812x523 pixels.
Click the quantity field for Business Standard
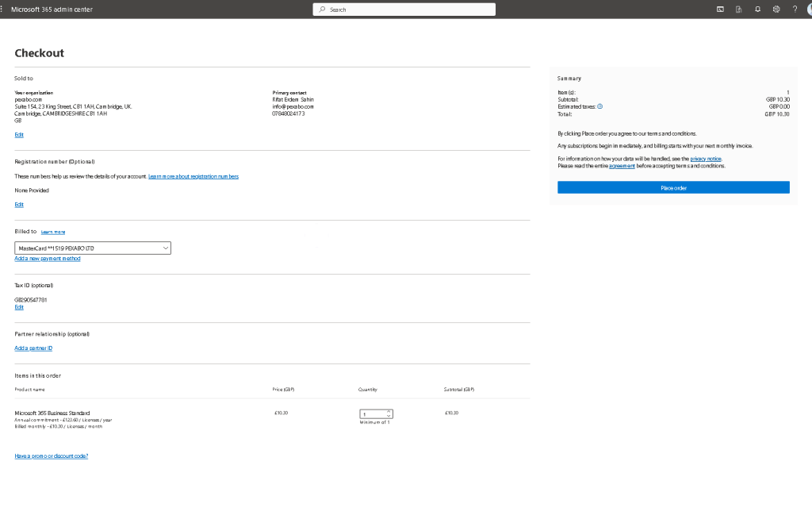(373, 413)
